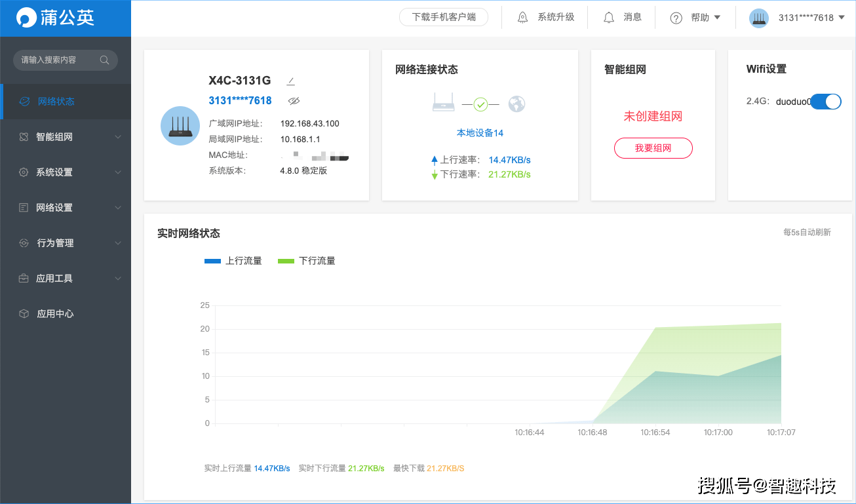Open the 帮助 dropdown arrow
The image size is (856, 504).
click(717, 18)
